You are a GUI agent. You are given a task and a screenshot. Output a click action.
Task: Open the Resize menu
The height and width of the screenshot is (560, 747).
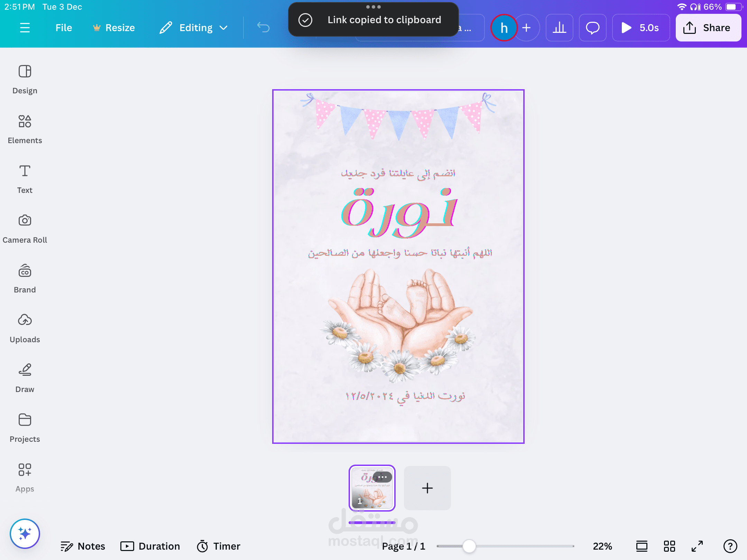[x=114, y=28]
